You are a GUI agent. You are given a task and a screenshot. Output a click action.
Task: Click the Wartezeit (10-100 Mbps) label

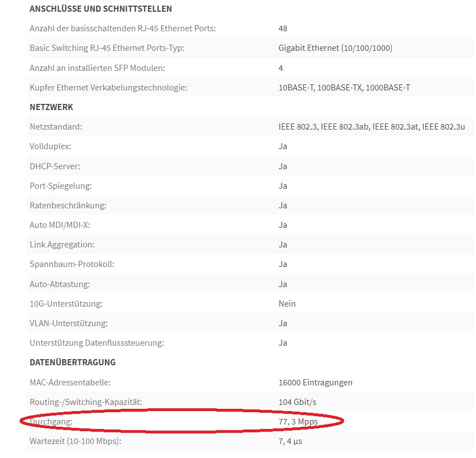pyautogui.click(x=75, y=441)
